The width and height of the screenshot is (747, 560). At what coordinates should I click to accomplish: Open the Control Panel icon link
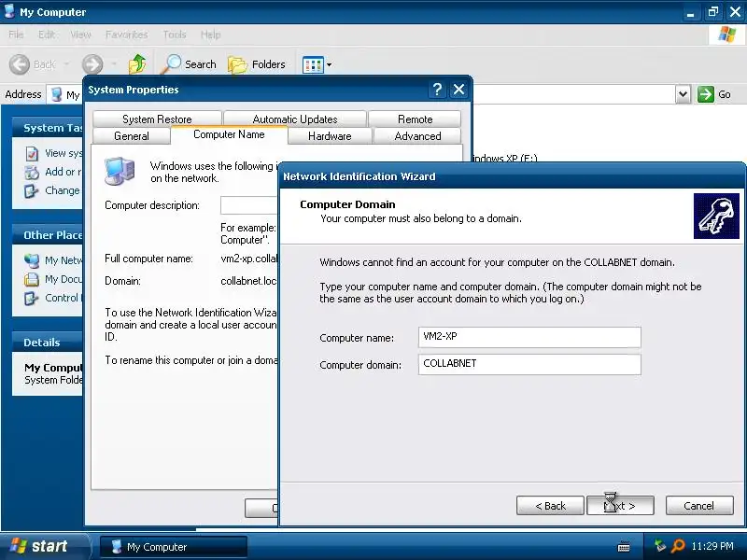pyautogui.click(x=32, y=298)
